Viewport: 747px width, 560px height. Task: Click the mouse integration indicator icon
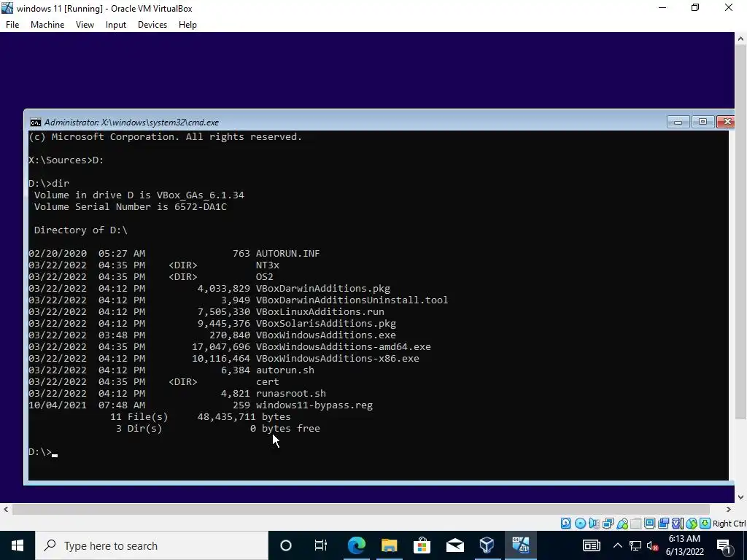pyautogui.click(x=692, y=524)
